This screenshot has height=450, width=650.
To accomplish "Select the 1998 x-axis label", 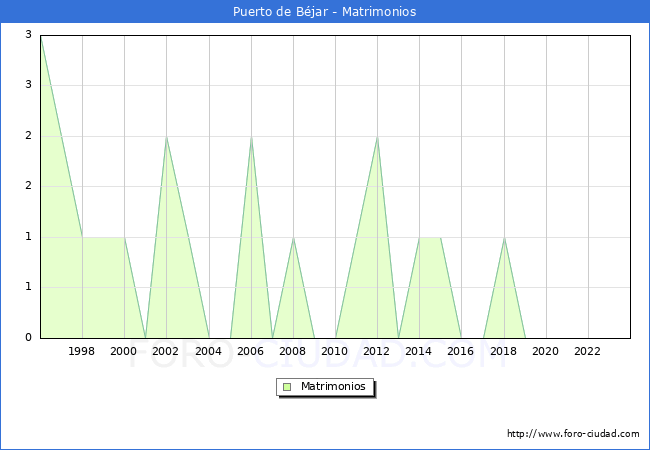I will [x=82, y=351].
